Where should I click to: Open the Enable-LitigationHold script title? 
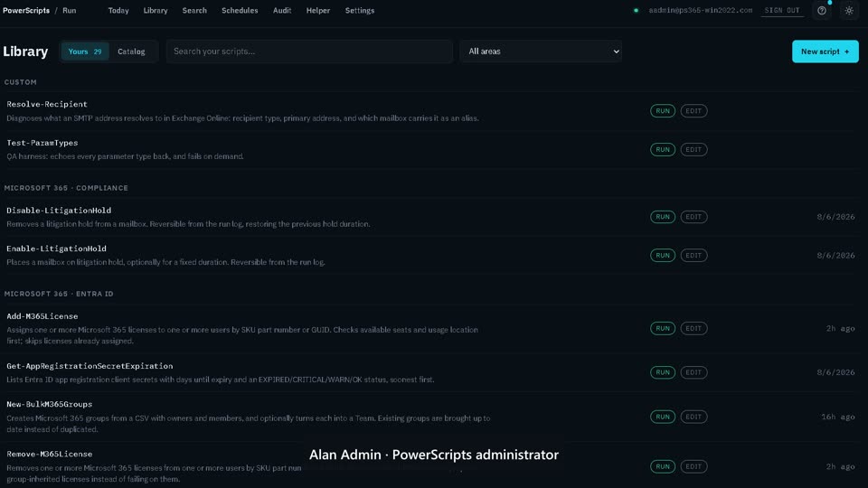click(56, 249)
